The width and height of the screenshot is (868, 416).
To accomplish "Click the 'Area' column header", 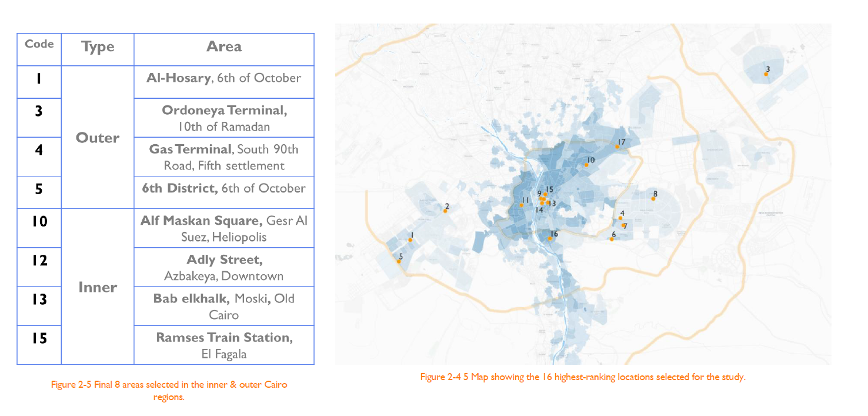I will 223,48.
